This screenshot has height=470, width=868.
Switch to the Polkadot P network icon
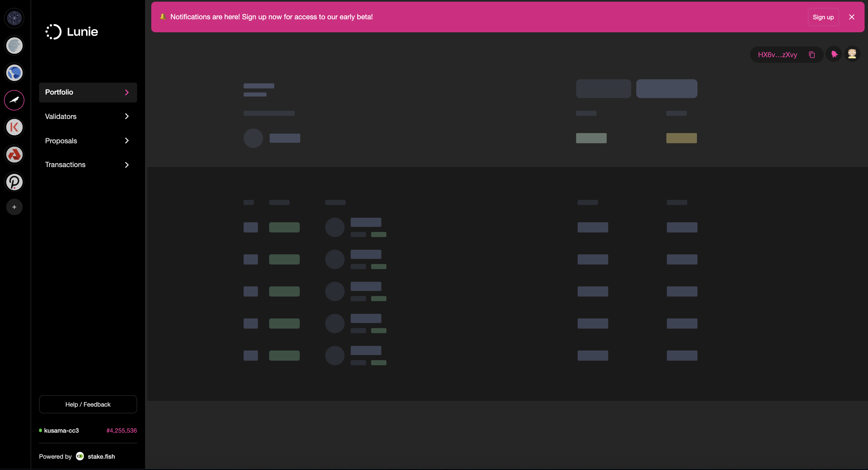tap(14, 182)
